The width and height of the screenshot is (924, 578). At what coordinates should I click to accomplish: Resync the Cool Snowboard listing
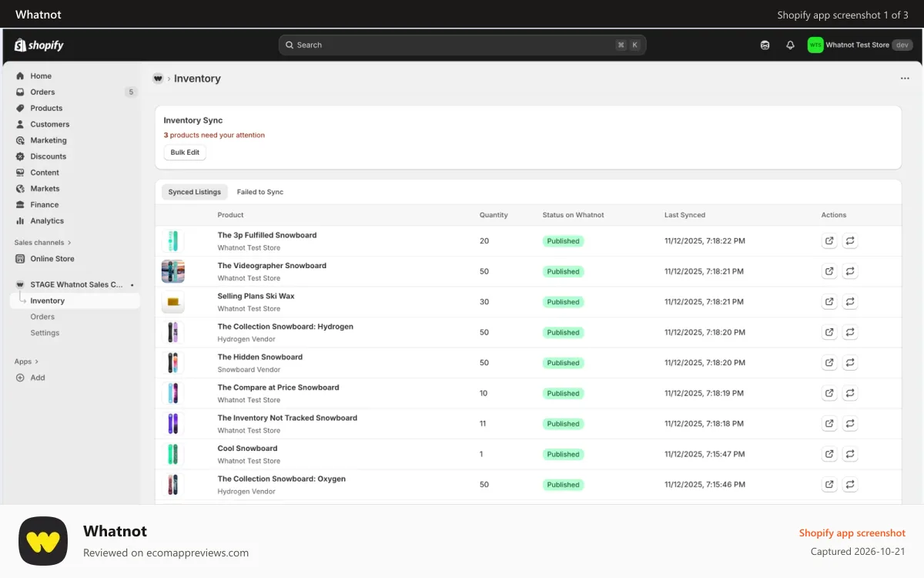[x=850, y=454]
